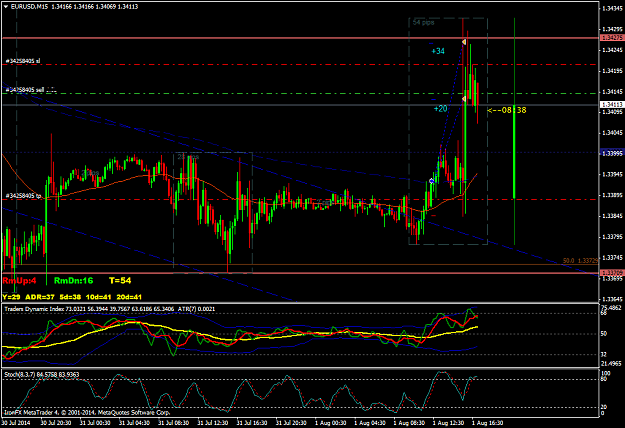Click the +20 pips profit label
625x428 pixels.
[440, 109]
